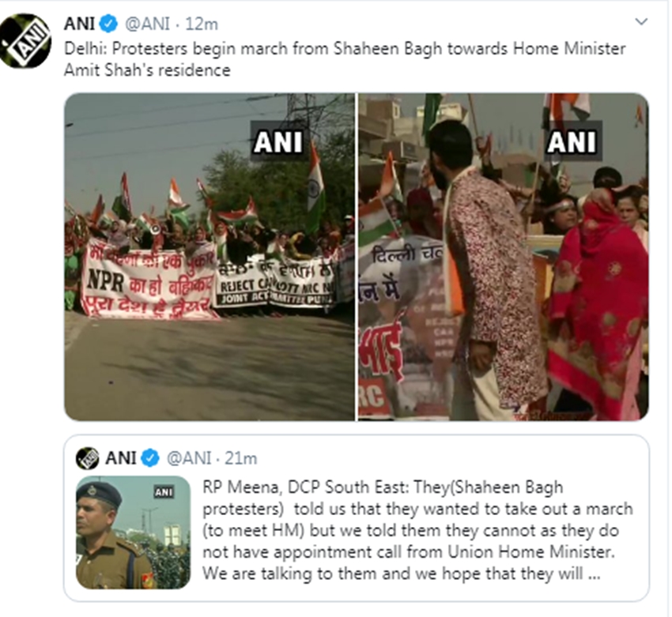This screenshot has width=672, height=617.
Task: Click the ANI watermark on left photo
Action: click(278, 141)
